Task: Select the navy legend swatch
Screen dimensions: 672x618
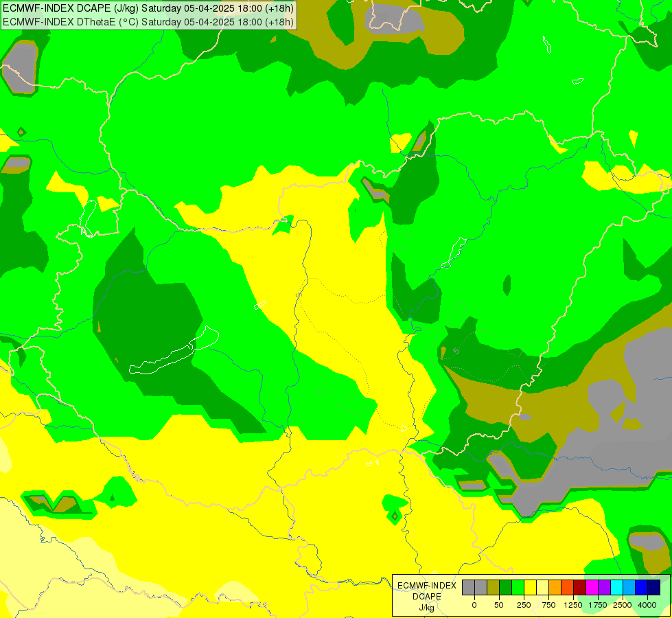Action: click(x=654, y=588)
